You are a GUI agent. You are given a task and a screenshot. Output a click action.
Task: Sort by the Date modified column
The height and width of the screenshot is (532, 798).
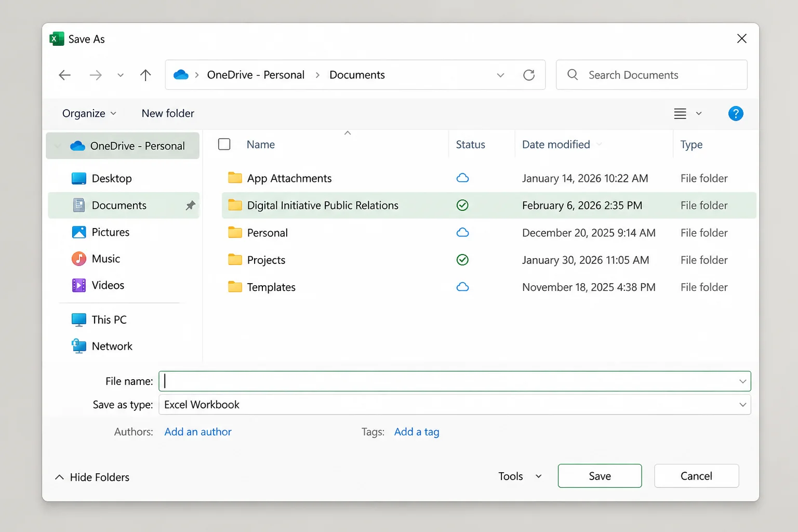point(556,144)
